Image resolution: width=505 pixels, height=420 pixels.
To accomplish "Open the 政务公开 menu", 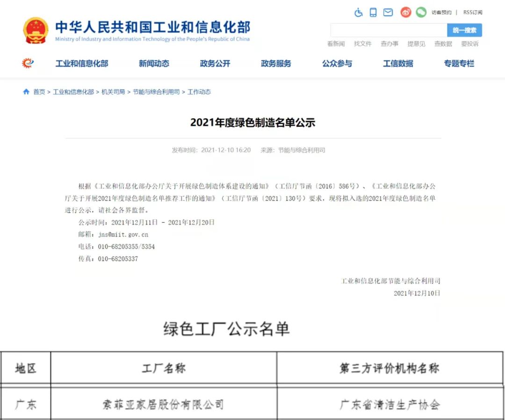I will pos(215,64).
